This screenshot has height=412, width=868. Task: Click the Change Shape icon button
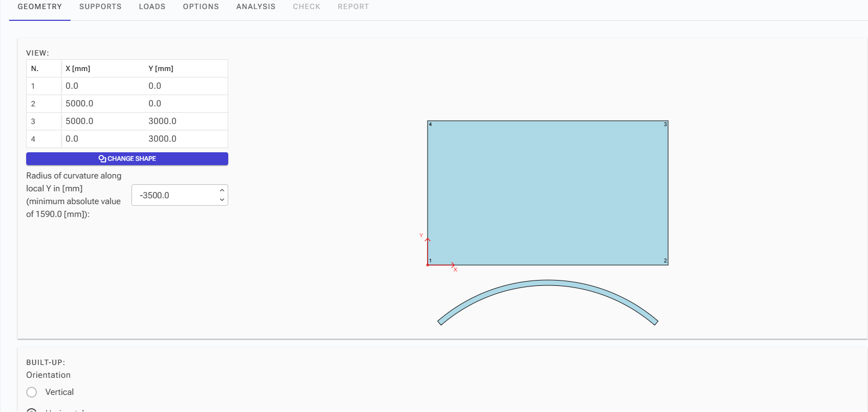click(127, 159)
